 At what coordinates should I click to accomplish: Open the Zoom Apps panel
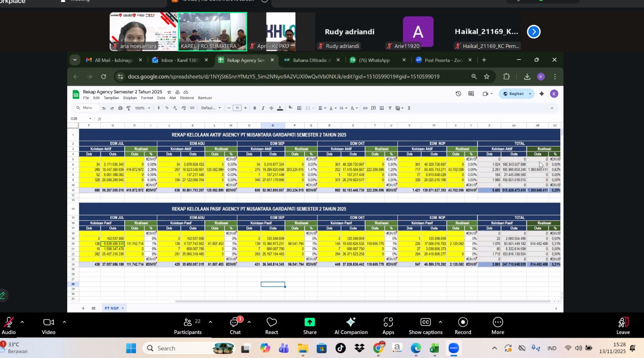[388, 323]
